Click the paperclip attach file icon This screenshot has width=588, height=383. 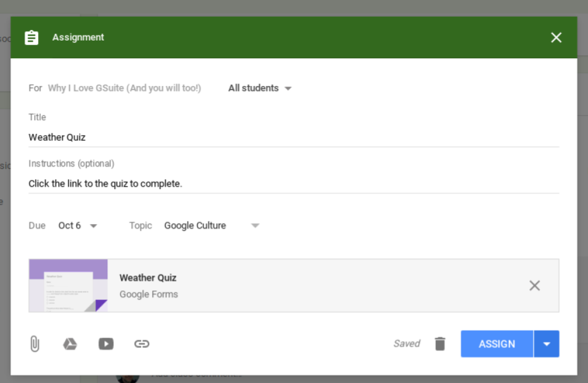pyautogui.click(x=34, y=344)
